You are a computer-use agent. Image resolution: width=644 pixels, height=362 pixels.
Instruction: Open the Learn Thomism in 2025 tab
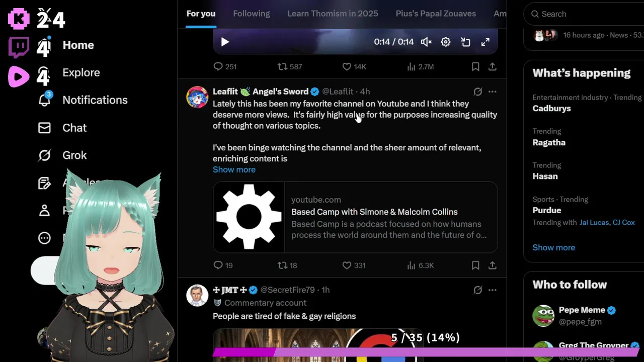click(333, 14)
